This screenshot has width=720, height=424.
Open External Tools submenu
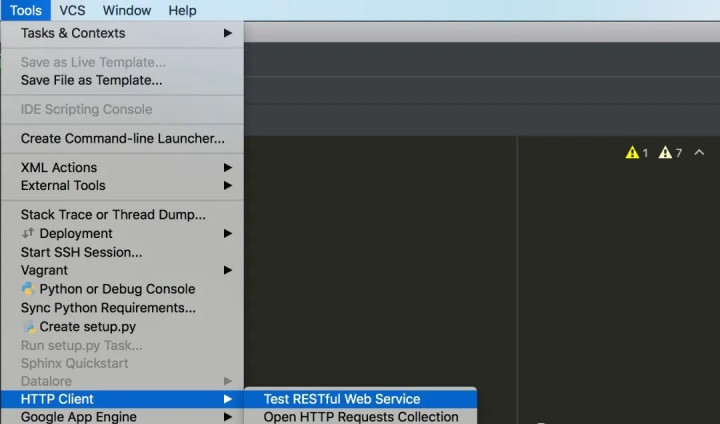[122, 186]
